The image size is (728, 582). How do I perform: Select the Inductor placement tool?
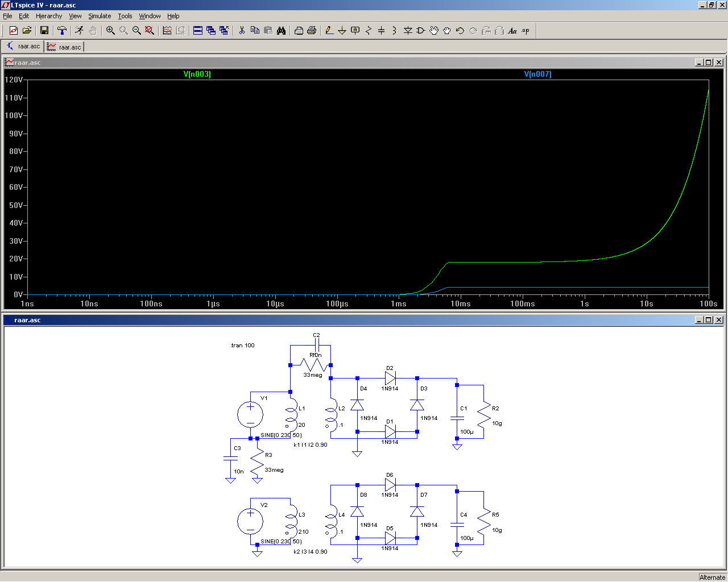(x=395, y=31)
